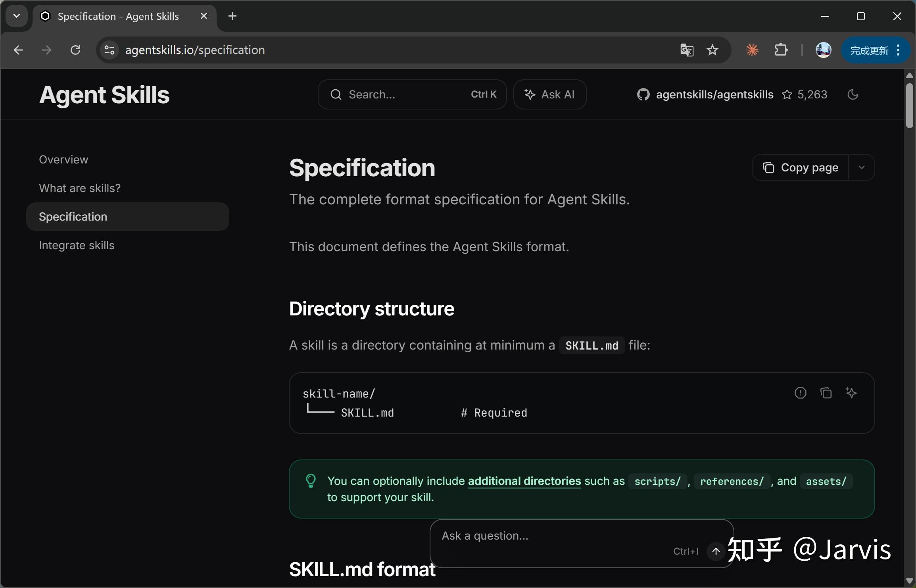Click the Directory structure heading

tap(372, 309)
